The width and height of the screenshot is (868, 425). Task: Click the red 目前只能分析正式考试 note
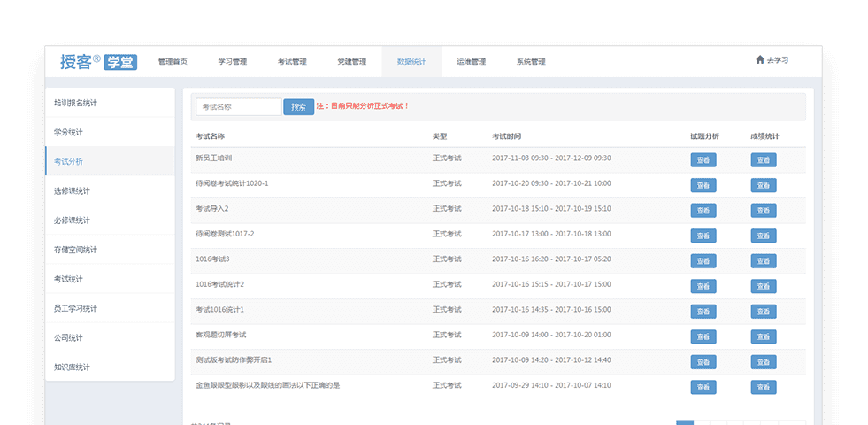(x=363, y=105)
